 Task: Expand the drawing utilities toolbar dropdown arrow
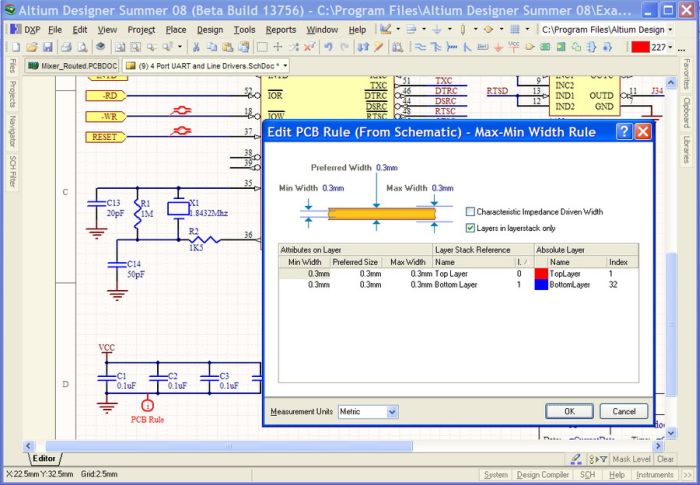[398, 29]
